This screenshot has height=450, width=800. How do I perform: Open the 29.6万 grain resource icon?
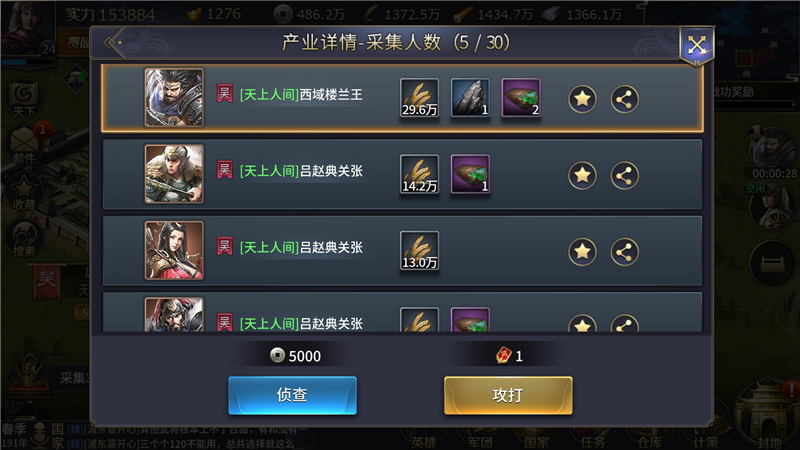pos(419,97)
